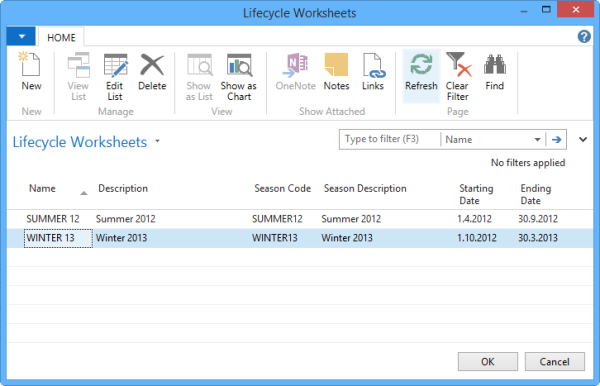Select the HOME ribbon tab
Image resolution: width=600 pixels, height=386 pixels.
pyautogui.click(x=61, y=37)
